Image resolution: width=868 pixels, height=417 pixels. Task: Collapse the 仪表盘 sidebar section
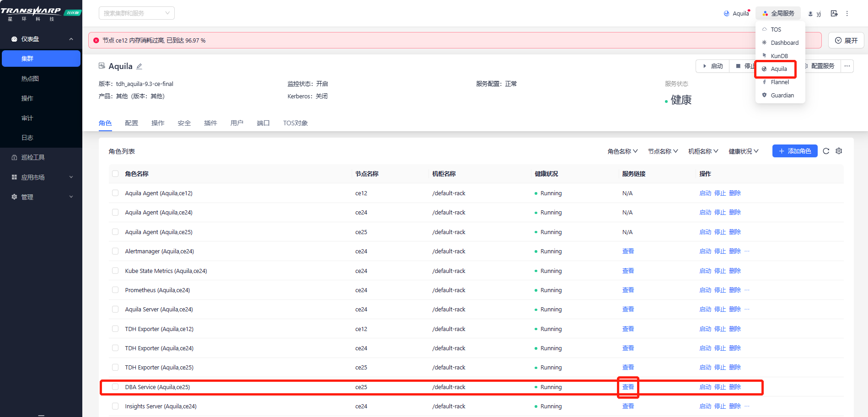[x=41, y=39]
